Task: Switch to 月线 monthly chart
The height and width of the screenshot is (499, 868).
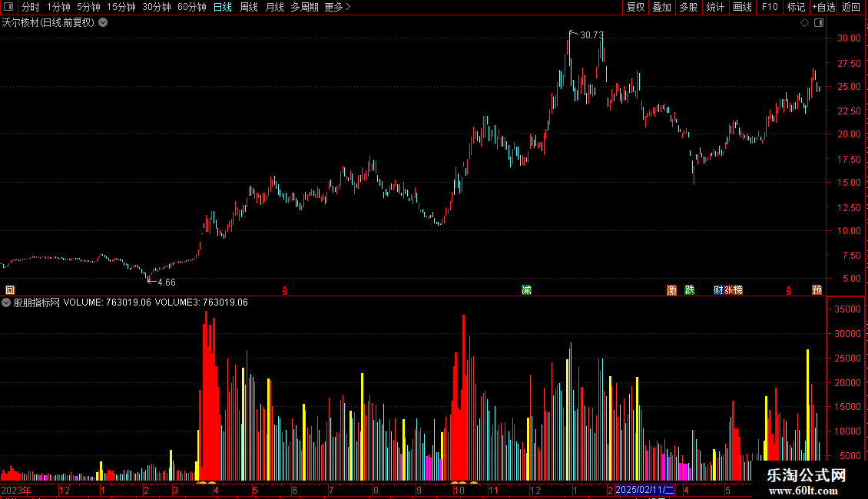Action: click(x=274, y=7)
